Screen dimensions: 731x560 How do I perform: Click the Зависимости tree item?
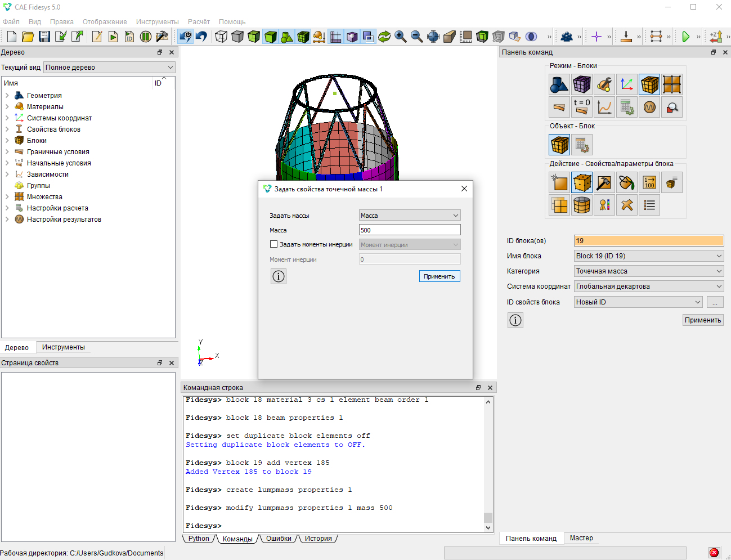point(47,174)
